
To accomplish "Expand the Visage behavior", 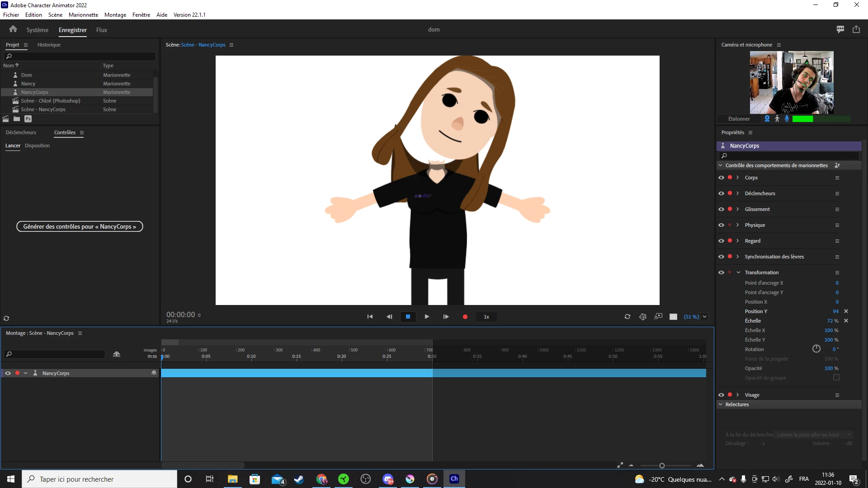I will coord(738,395).
